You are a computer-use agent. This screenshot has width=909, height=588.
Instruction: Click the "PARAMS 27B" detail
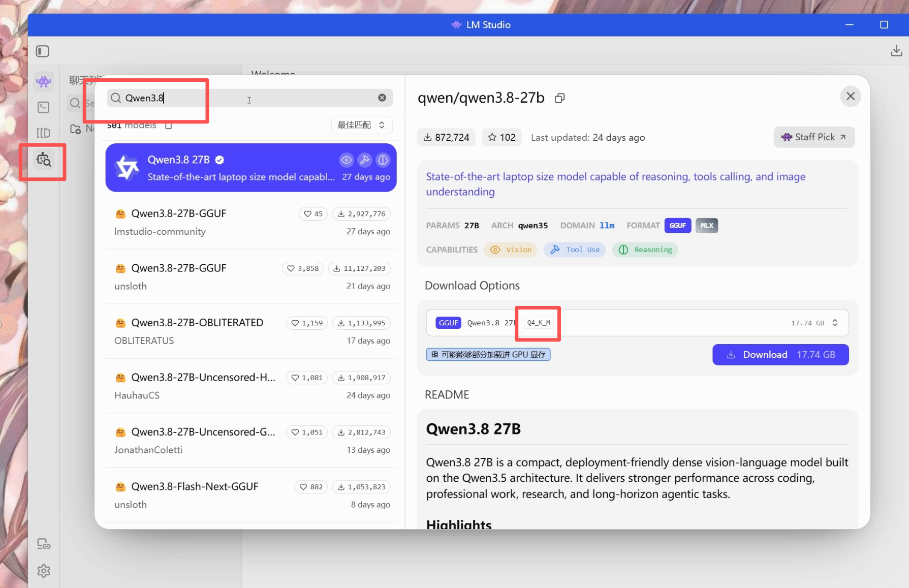click(453, 226)
